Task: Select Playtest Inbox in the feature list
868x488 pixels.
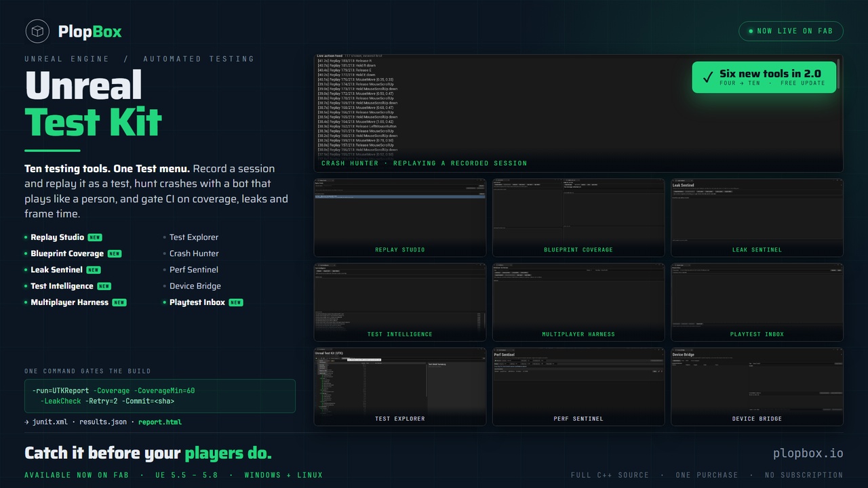Action: (197, 302)
